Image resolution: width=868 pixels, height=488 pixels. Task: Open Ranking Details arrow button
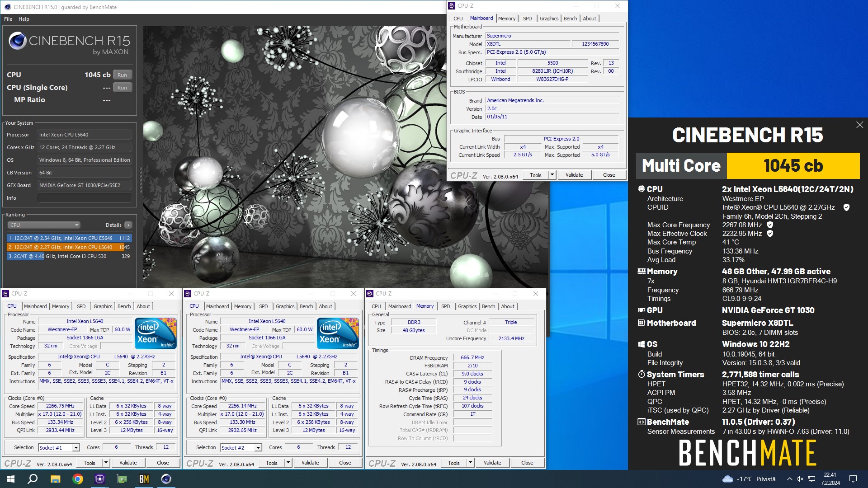click(128, 225)
